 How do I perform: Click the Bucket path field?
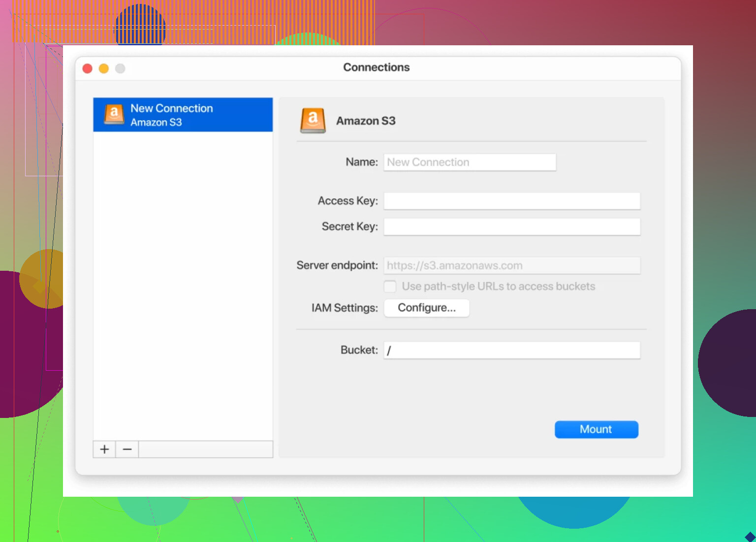512,351
